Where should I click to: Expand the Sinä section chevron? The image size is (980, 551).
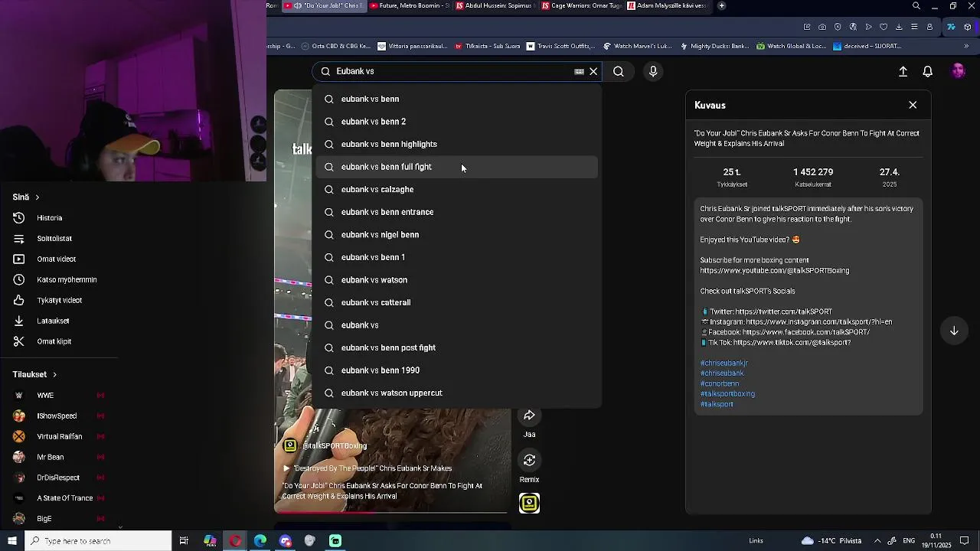37,197
